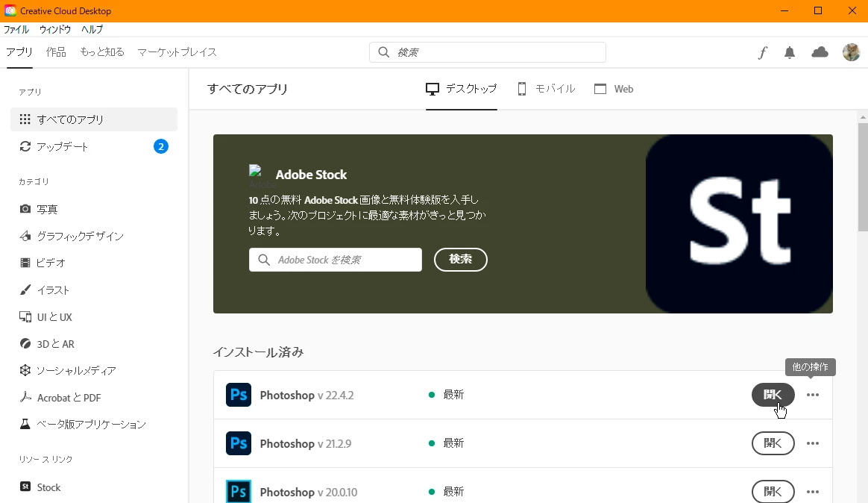
Task: Click the Creative Cloud logo in title bar
Action: coord(10,10)
